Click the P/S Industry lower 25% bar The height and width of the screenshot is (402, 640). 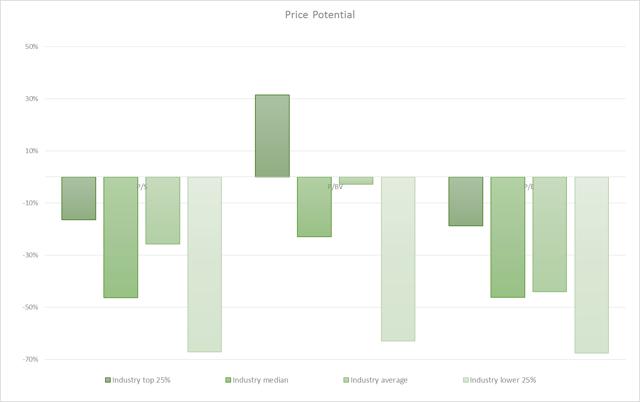tap(204, 264)
